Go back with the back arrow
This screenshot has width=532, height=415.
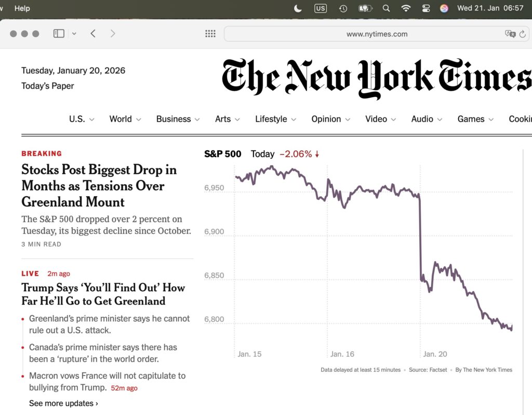coord(93,34)
